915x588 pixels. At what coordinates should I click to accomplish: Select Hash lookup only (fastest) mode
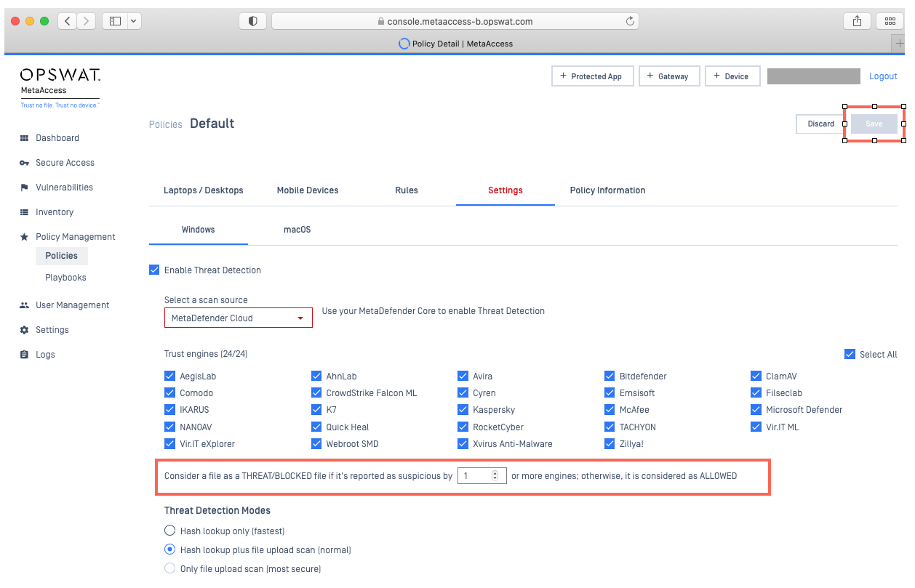click(x=170, y=531)
